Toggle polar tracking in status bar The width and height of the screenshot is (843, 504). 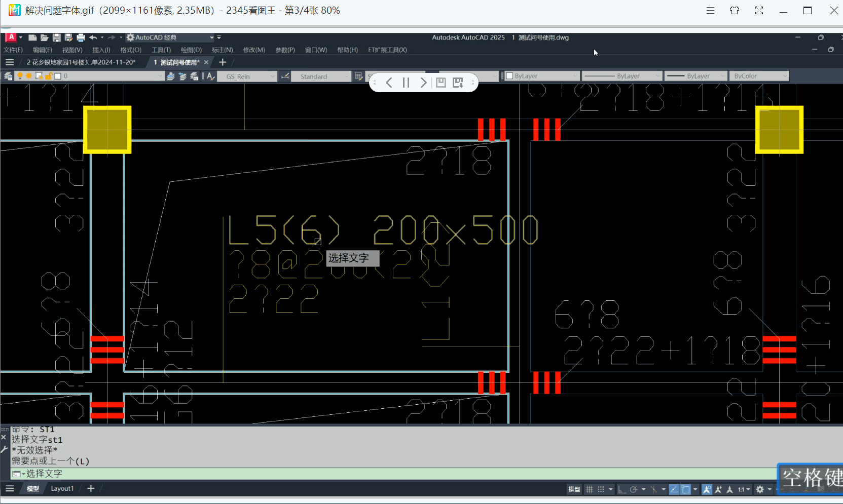(633, 489)
